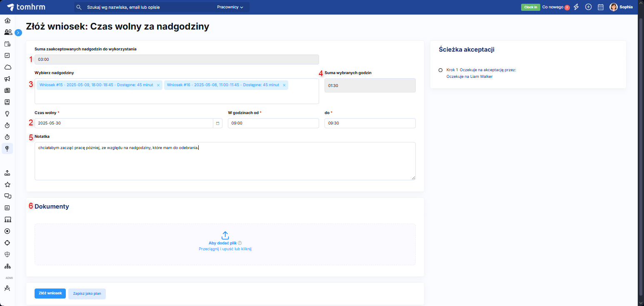
Task: Click the home icon in sidebar
Action: pos(7,20)
